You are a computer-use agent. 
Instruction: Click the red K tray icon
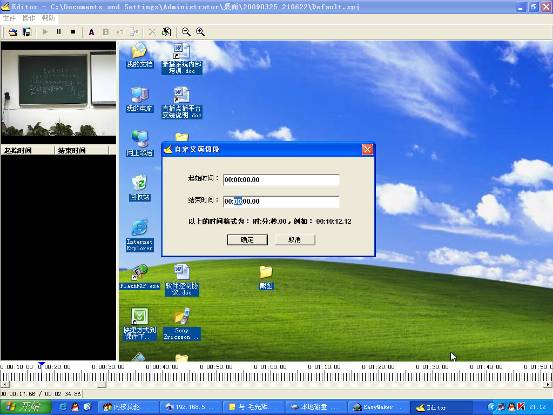(x=521, y=407)
